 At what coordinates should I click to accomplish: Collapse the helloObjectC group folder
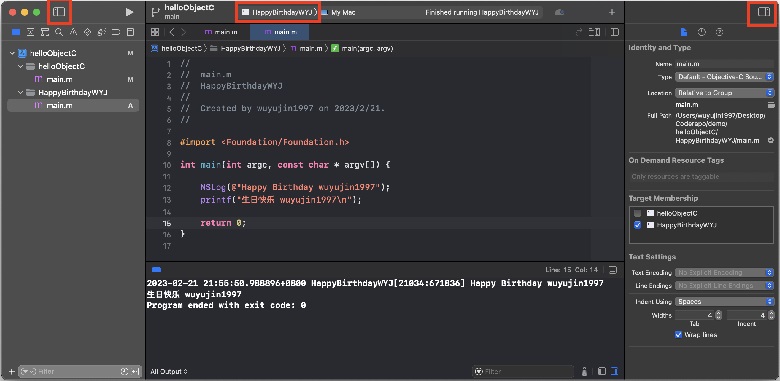(20, 66)
